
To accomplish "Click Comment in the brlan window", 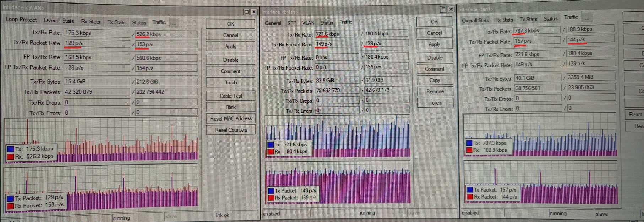I will point(435,69).
